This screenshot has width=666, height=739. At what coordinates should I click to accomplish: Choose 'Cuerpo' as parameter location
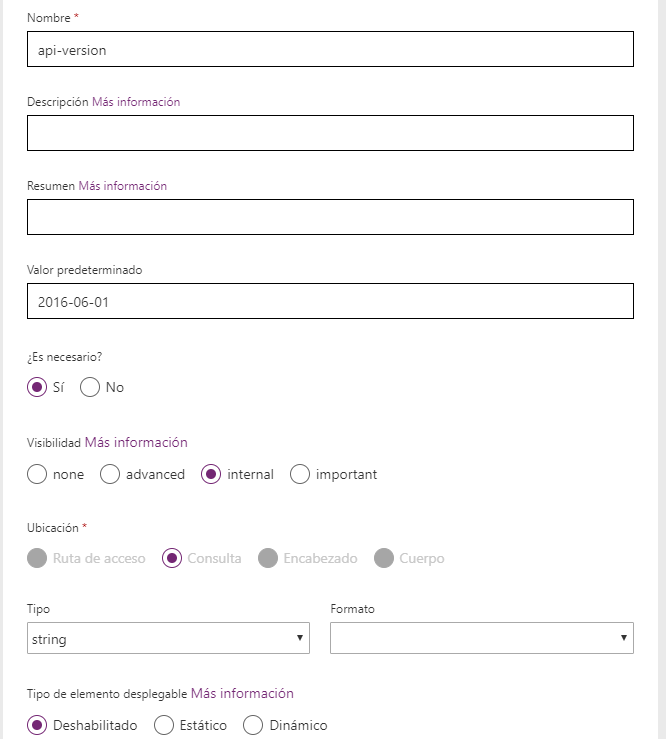384,558
